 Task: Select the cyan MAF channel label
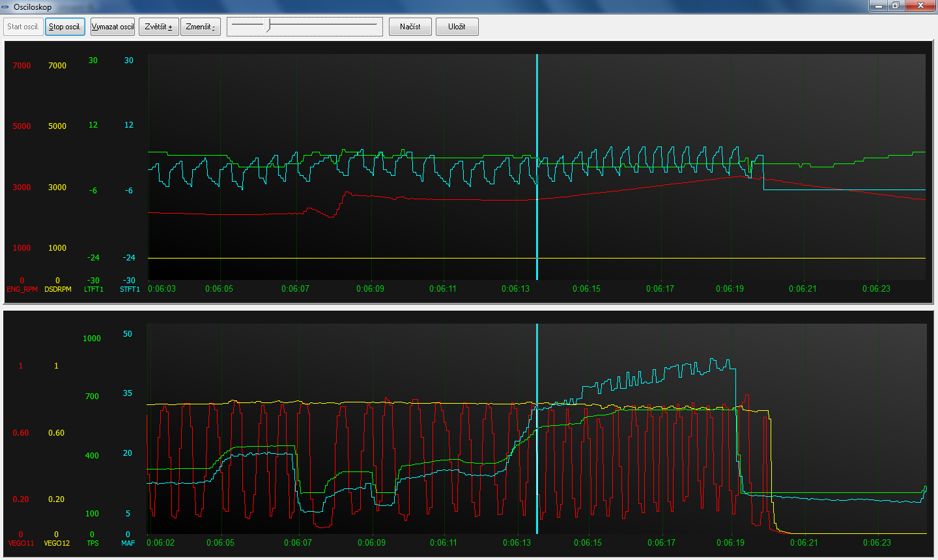128,543
